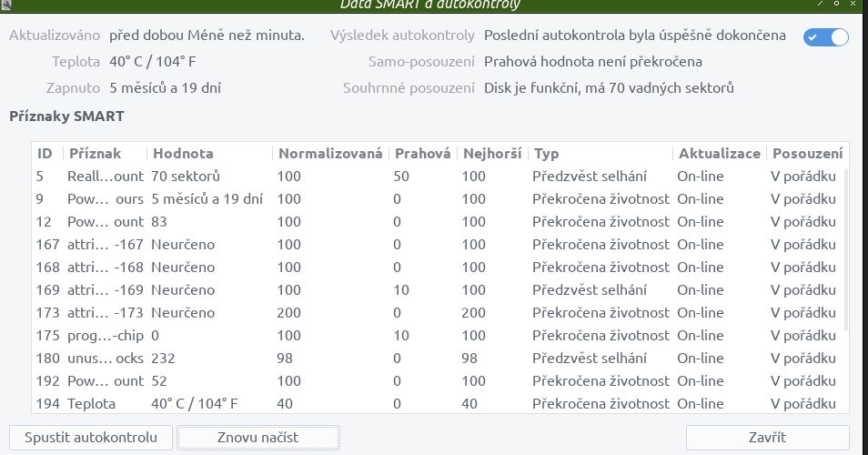868x455 pixels.
Task: Click the window menu icon in title bar
Action: (5, 5)
